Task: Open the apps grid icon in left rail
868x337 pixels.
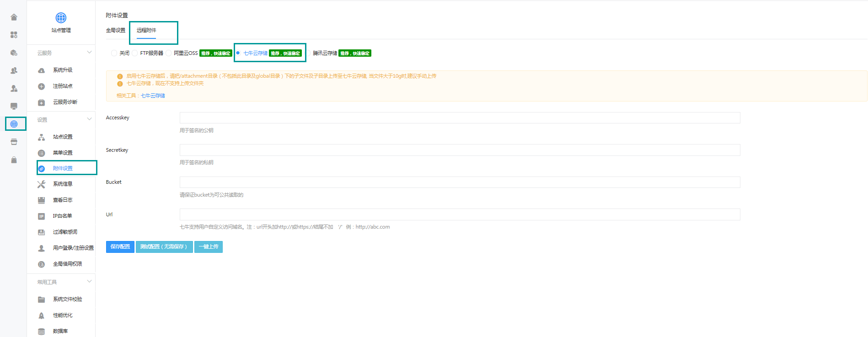Action: pyautogui.click(x=14, y=35)
